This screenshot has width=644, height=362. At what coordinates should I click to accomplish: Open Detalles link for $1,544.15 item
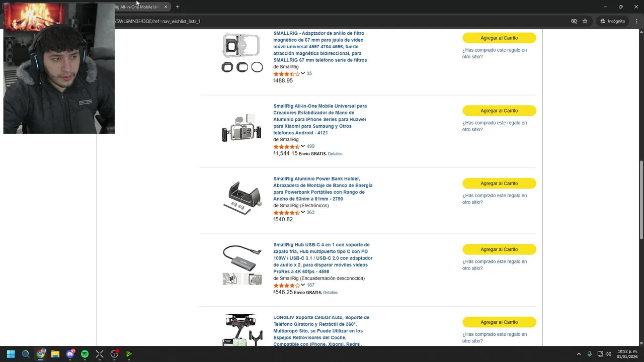pos(335,154)
